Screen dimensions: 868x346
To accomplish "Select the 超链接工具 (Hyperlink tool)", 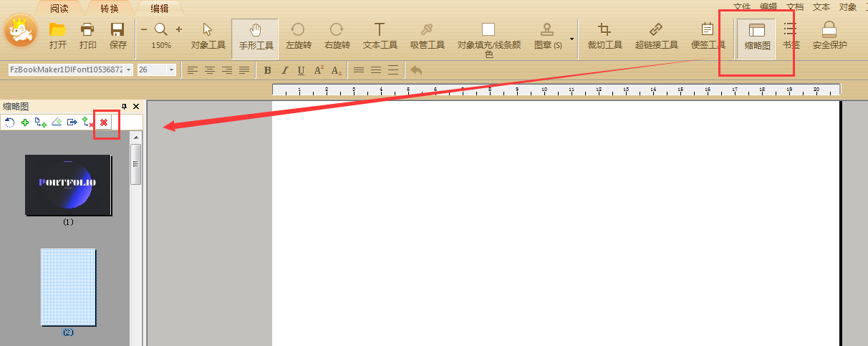I will click(656, 37).
